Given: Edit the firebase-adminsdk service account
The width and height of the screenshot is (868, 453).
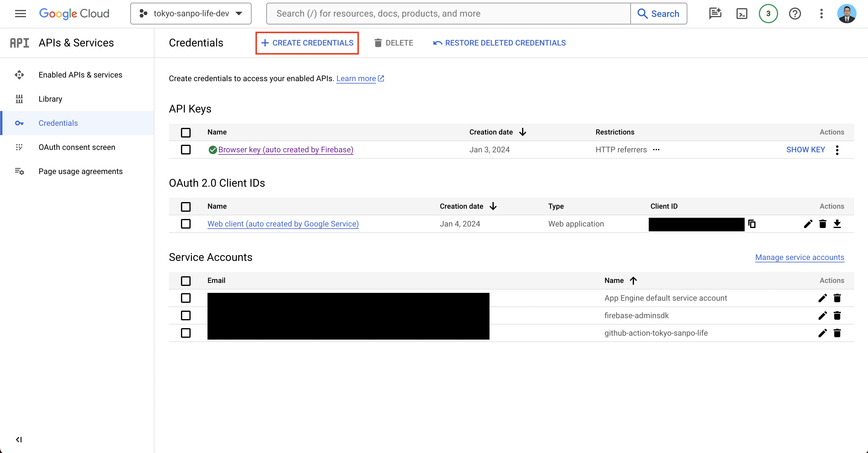Looking at the screenshot, I should (x=822, y=315).
